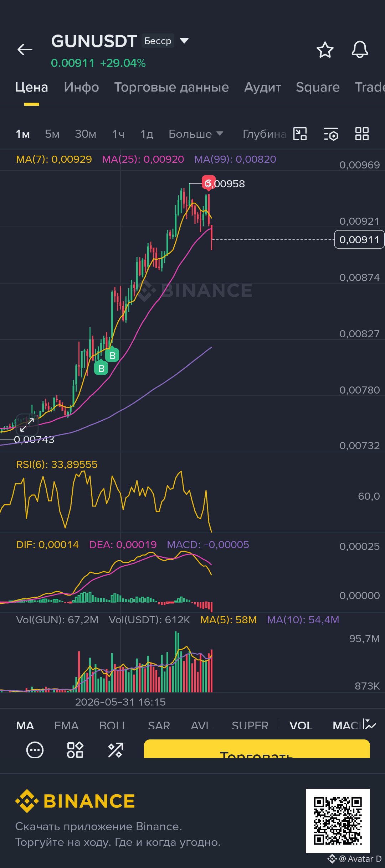Open chart settings list icon
Viewport: 385px width, 868px height.
[x=331, y=134]
